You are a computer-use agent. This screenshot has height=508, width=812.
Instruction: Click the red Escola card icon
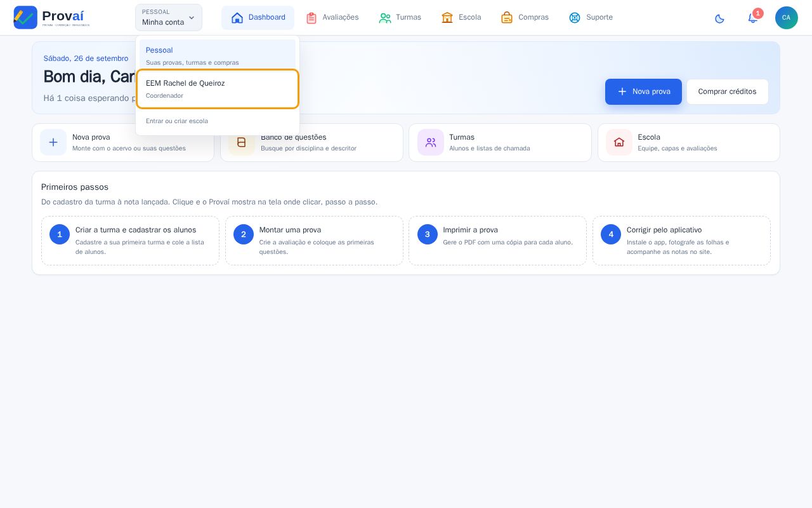(619, 142)
